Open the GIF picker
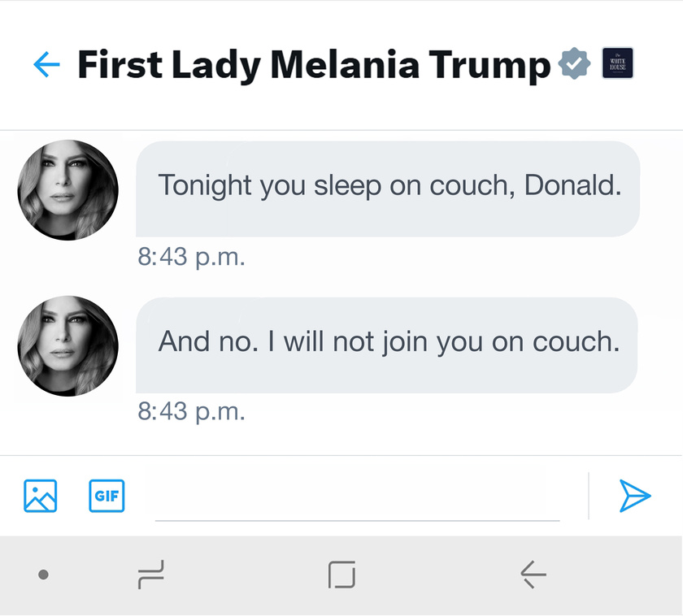The image size is (683, 616). click(107, 496)
